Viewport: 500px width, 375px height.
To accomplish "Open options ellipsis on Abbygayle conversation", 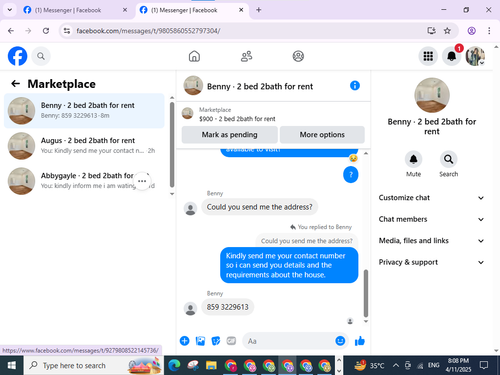I will (142, 181).
